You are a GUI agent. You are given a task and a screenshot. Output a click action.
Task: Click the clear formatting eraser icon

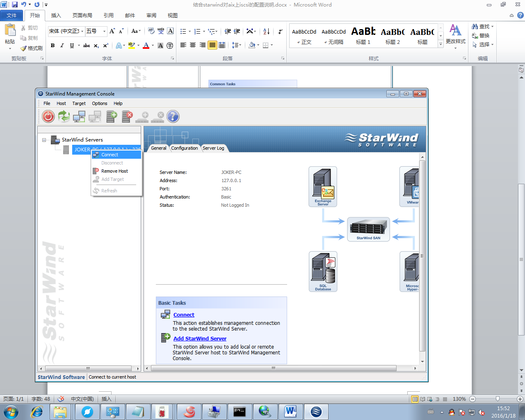(151, 31)
